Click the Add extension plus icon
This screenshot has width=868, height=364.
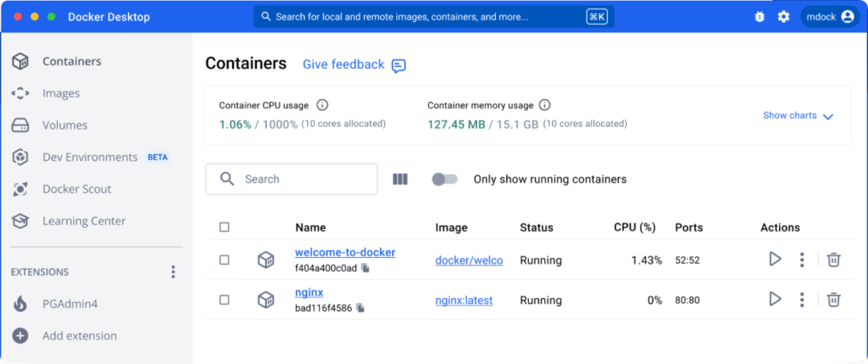coord(20,336)
